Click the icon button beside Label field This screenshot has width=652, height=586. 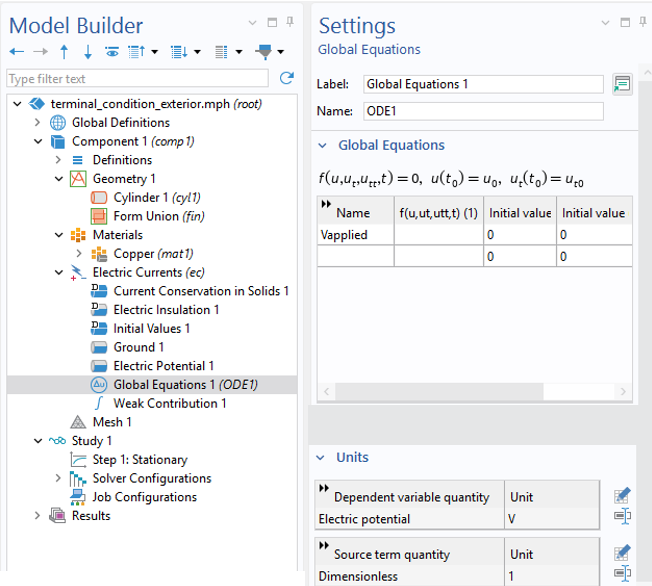click(x=622, y=84)
